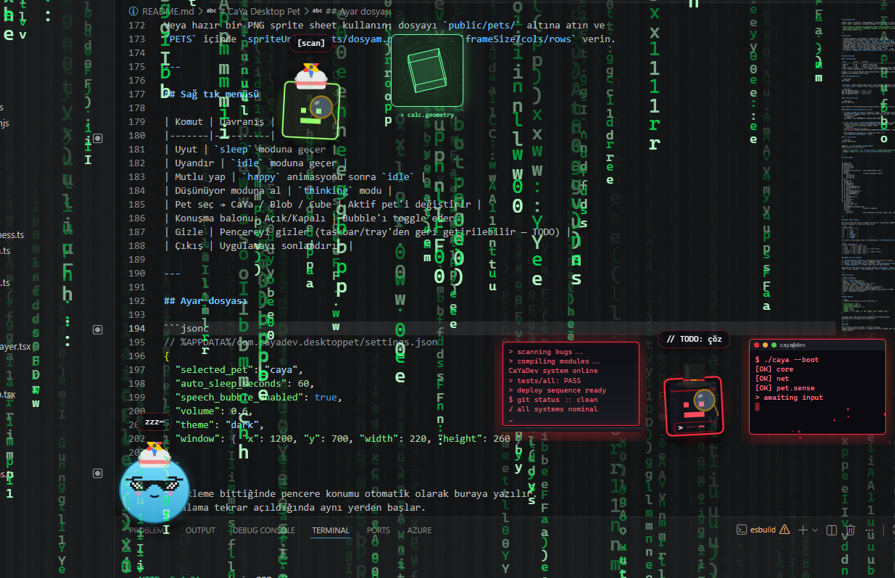Split the terminal panel
895x578 pixels.
click(x=832, y=530)
